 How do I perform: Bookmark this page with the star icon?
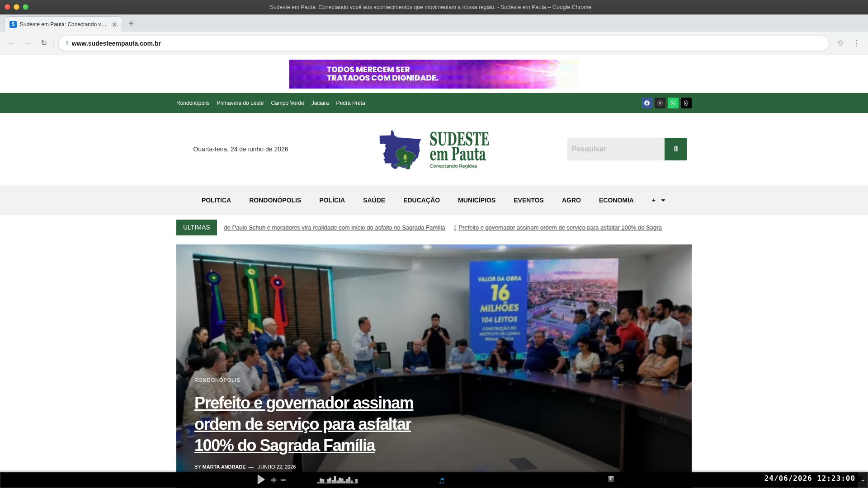[x=840, y=43]
